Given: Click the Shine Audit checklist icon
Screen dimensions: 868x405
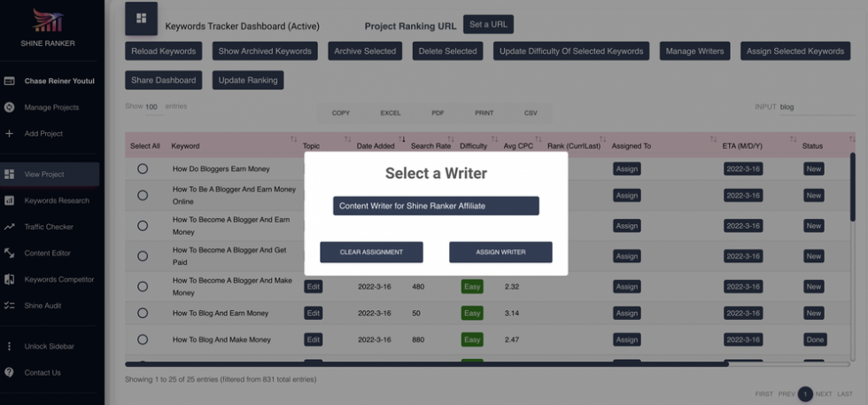Looking at the screenshot, I should (x=10, y=306).
